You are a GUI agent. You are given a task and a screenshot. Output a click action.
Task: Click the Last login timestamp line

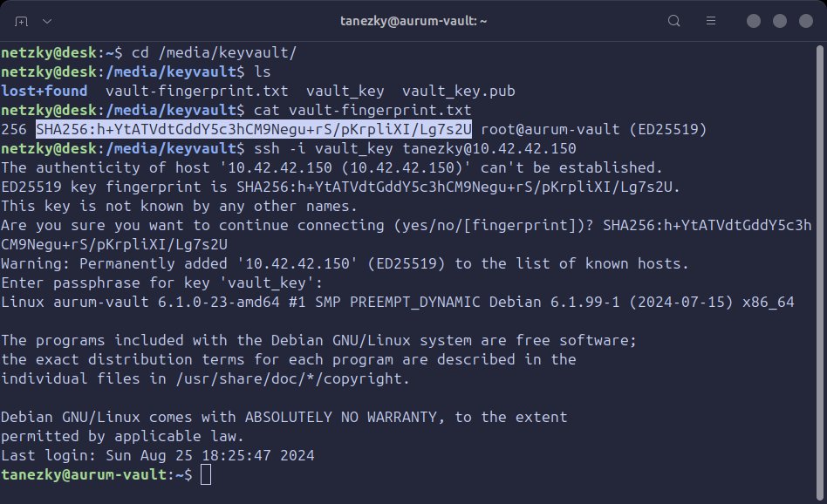click(x=158, y=455)
